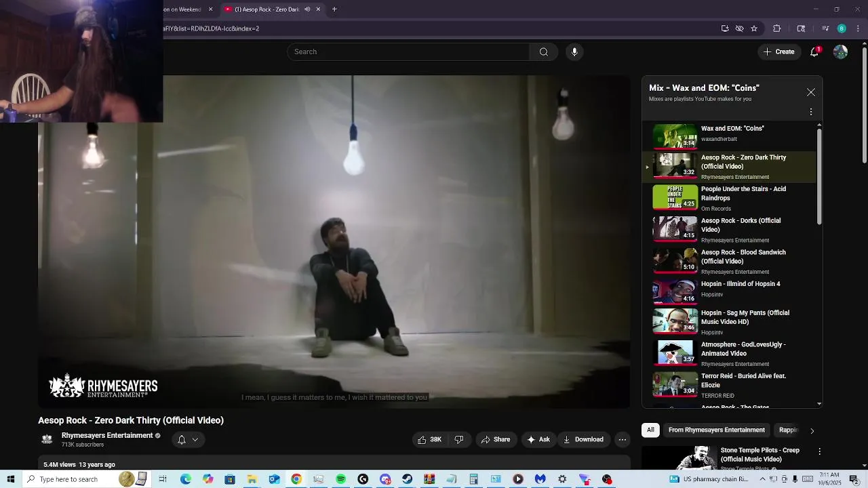Close the Mix playlist panel
The width and height of the screenshot is (868, 488).
(811, 92)
